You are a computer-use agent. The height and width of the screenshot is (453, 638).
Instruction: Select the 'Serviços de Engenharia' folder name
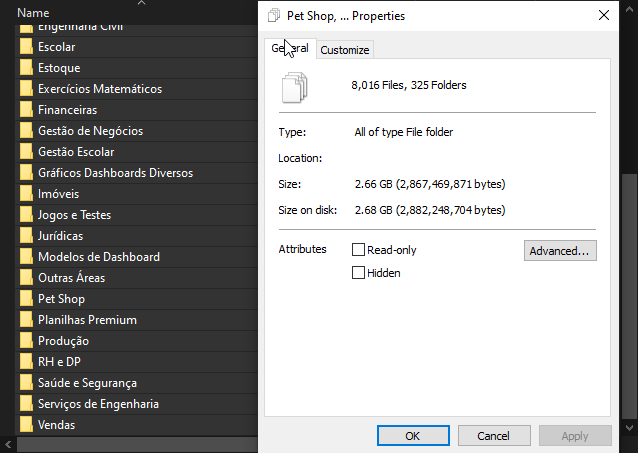(x=98, y=404)
